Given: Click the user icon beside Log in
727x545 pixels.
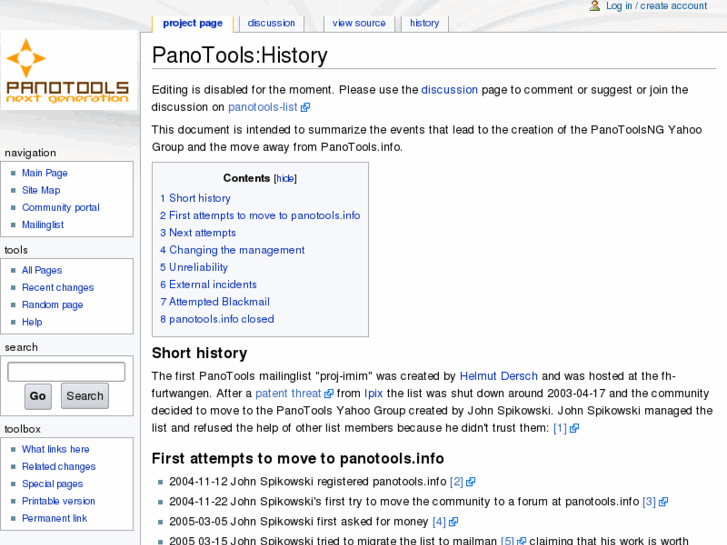Looking at the screenshot, I should pyautogui.click(x=595, y=6).
